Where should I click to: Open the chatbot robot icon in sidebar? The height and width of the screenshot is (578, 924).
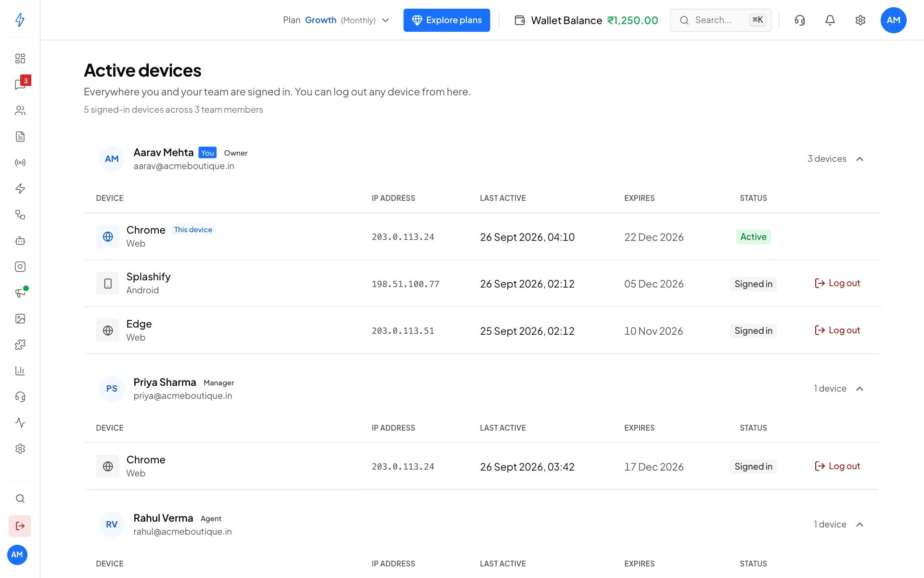(x=20, y=240)
